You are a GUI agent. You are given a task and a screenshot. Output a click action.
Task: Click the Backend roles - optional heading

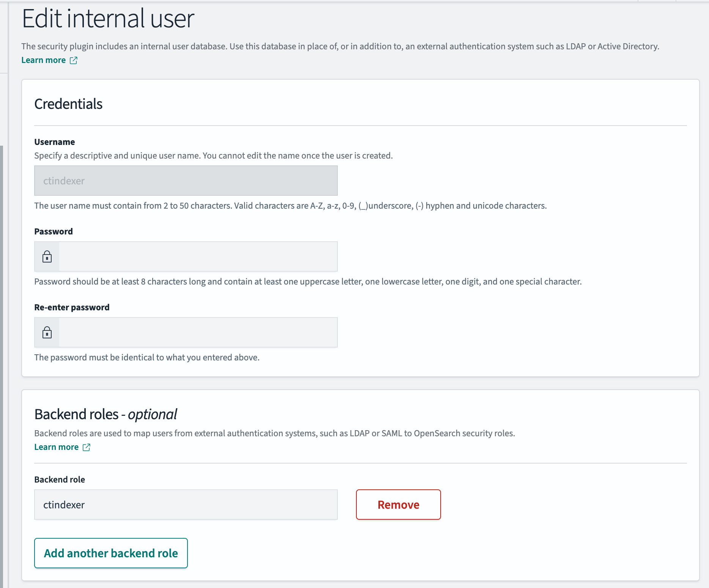pyautogui.click(x=106, y=415)
